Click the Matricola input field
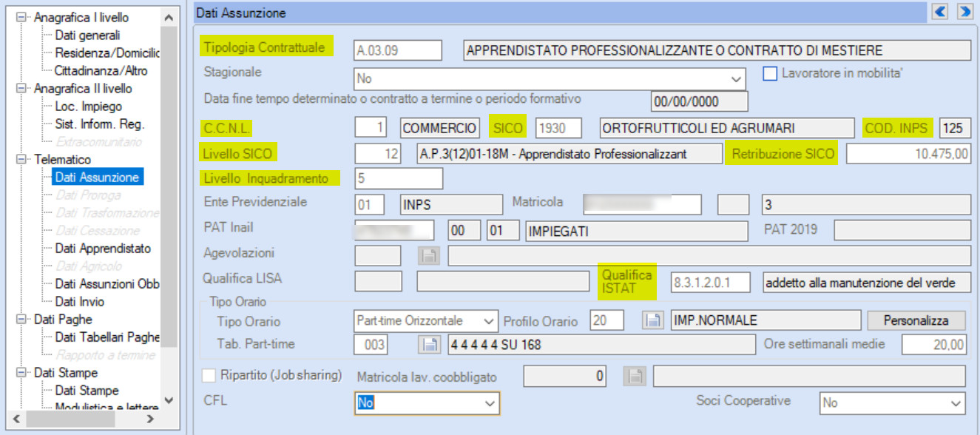Viewport: 980px width, 435px height. [x=641, y=204]
